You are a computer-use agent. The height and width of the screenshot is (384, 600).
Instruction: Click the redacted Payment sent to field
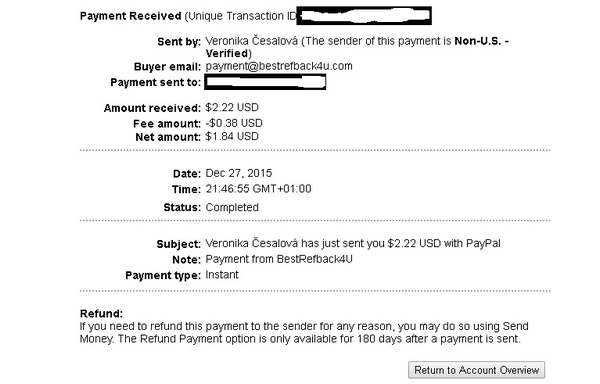(x=265, y=82)
